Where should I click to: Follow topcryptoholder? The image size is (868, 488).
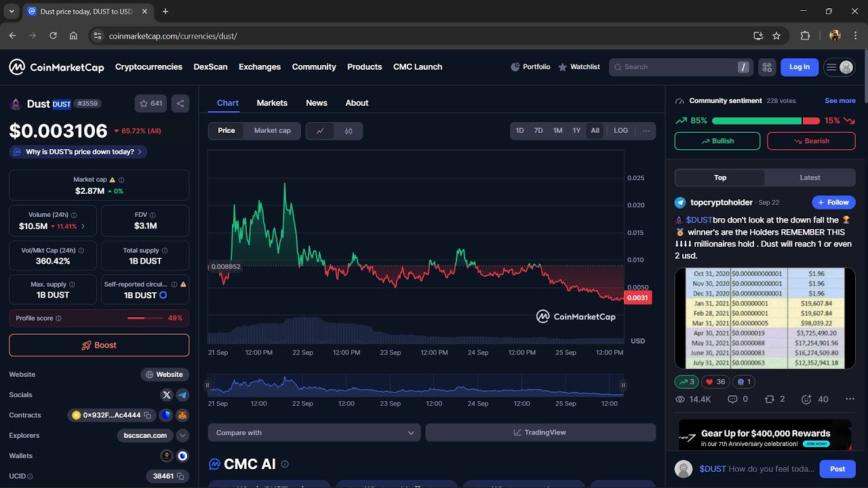(x=833, y=203)
